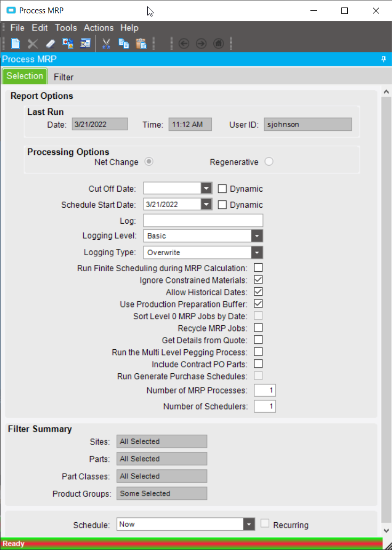Click the Product Groups Some Selected field

[162, 493]
